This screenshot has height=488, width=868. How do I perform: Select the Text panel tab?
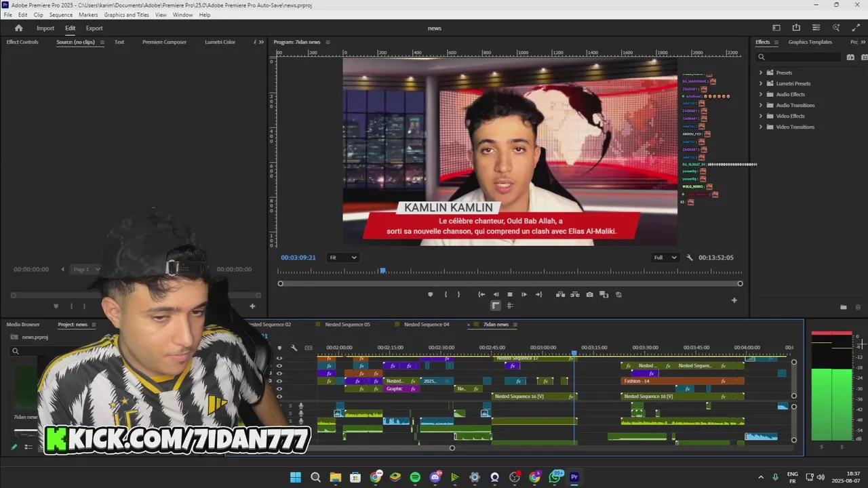119,42
